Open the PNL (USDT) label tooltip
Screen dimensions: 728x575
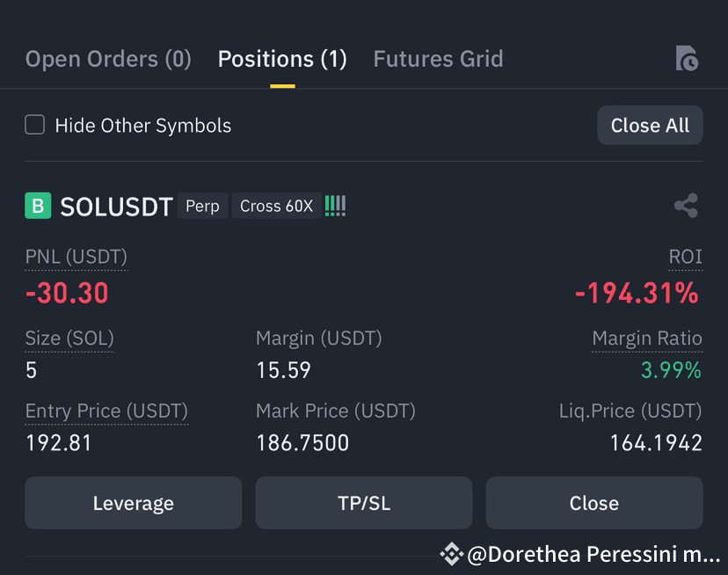pyautogui.click(x=75, y=256)
